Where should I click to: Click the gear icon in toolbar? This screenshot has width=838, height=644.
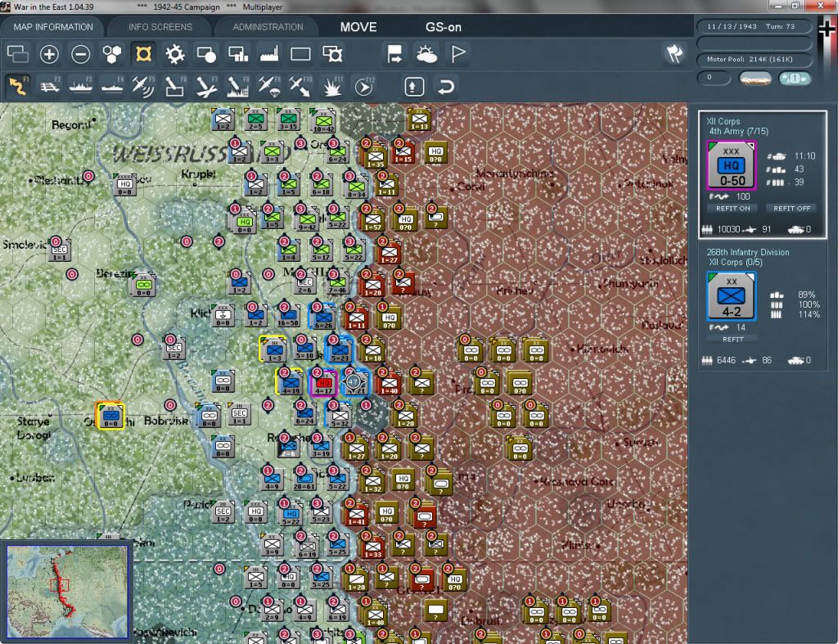pos(175,54)
